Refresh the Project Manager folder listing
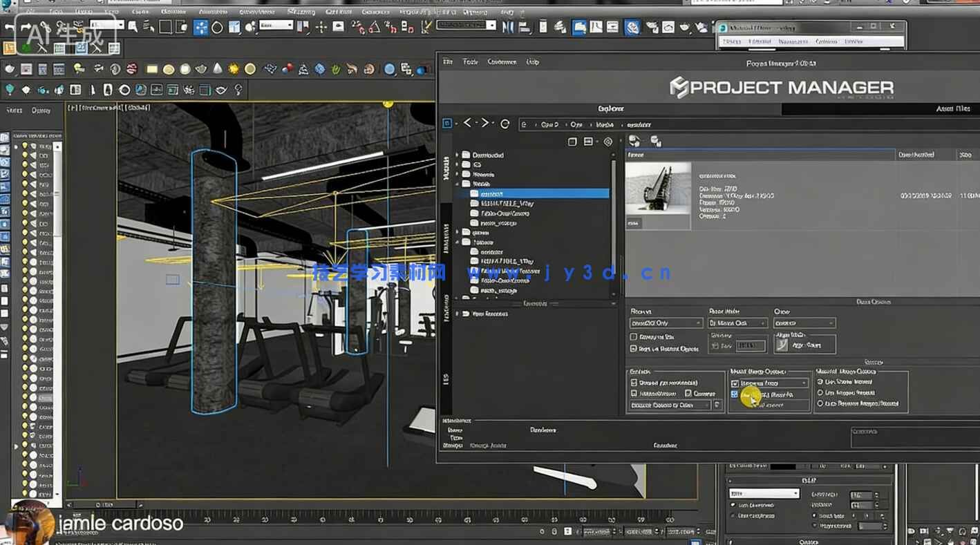The width and height of the screenshot is (980, 545). coord(505,124)
